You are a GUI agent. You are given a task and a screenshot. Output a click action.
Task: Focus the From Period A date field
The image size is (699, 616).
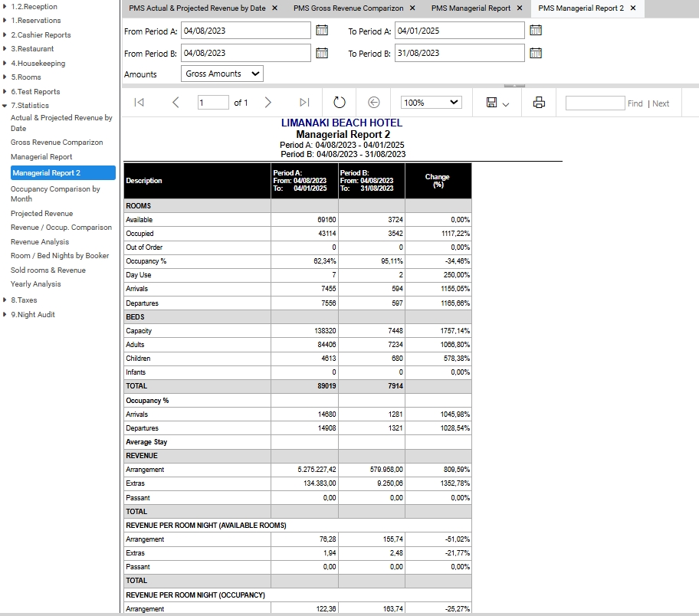[x=245, y=31]
